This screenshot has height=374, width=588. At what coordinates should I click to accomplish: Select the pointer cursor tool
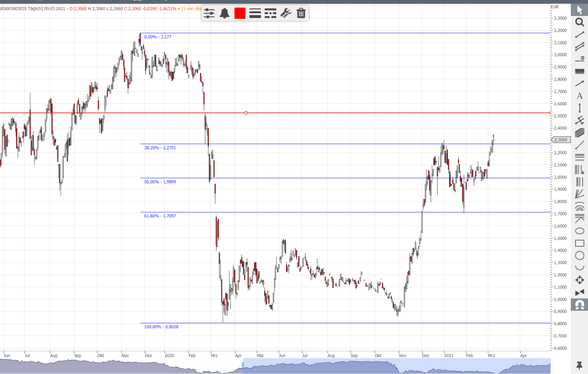click(x=579, y=10)
